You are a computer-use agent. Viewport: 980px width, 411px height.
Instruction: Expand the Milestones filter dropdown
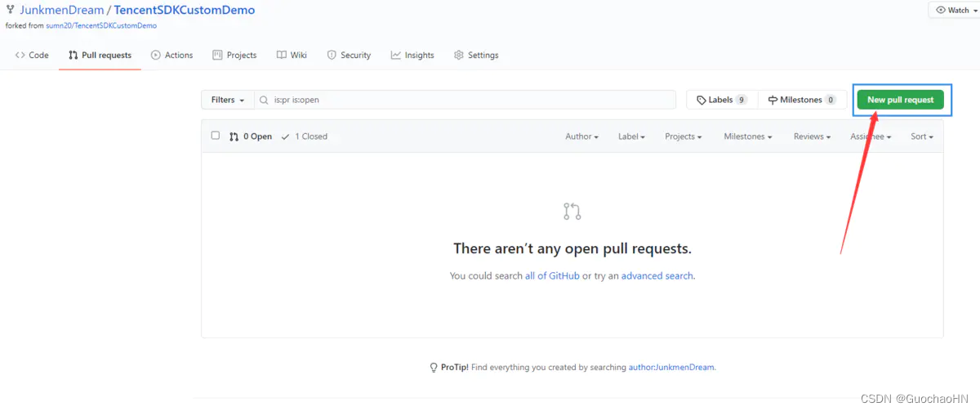point(748,136)
